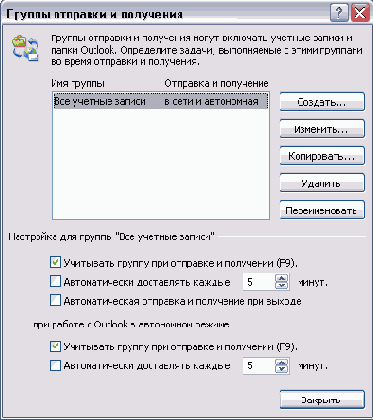Enable offline "Автоматически доставлять каждые" checkbox
Screen dimensions: 373x420
pos(55,365)
